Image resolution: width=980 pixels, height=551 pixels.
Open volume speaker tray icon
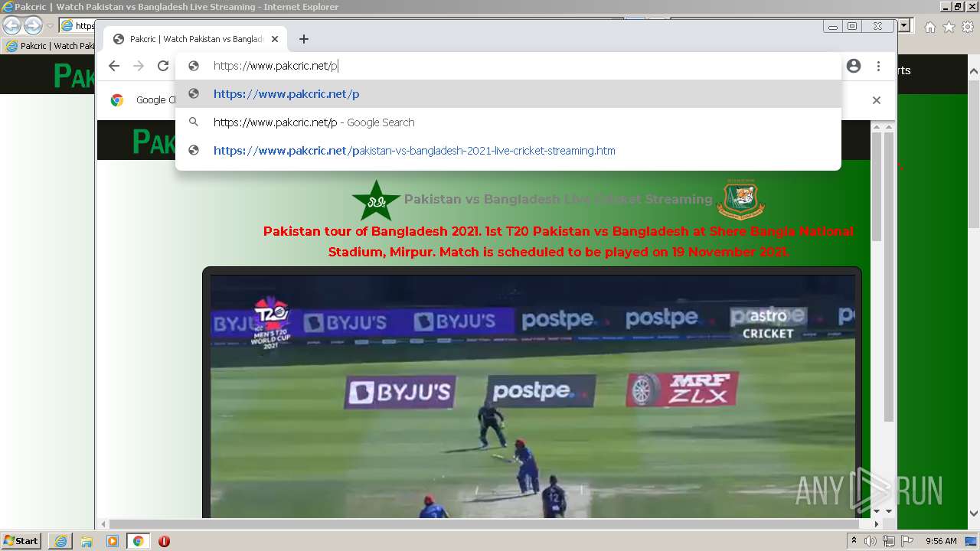coord(871,541)
